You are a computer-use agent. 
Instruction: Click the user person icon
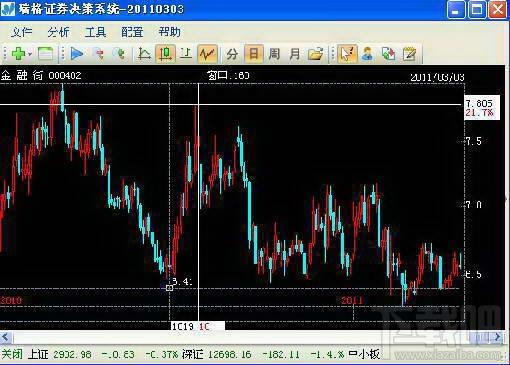(x=367, y=54)
